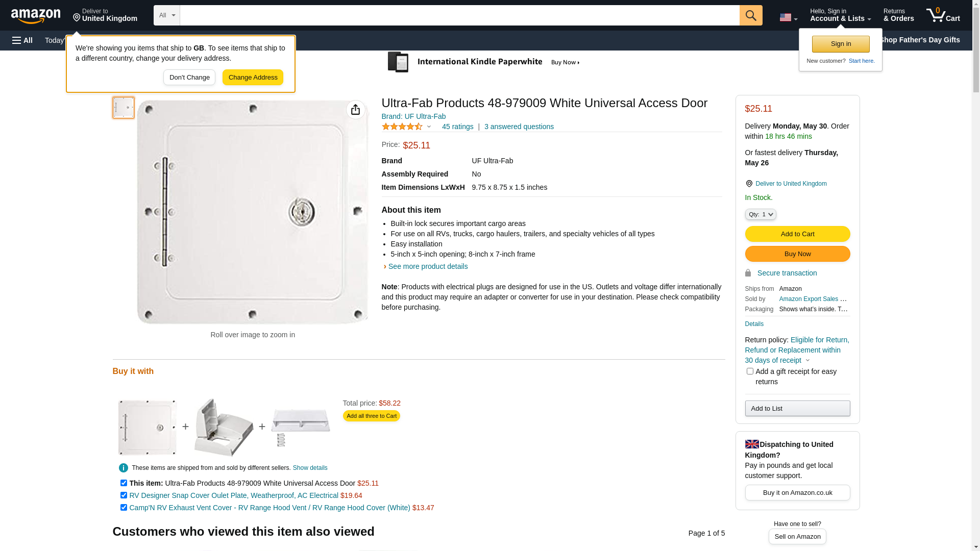The height and width of the screenshot is (551, 980).
Task: Enable gift receipt for easy returns
Action: tap(750, 371)
